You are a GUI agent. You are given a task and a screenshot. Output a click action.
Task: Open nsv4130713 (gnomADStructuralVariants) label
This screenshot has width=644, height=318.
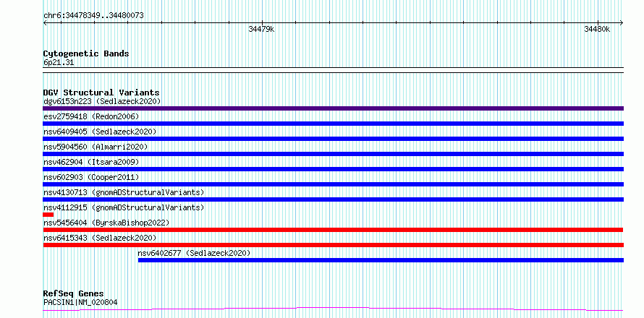124,192
